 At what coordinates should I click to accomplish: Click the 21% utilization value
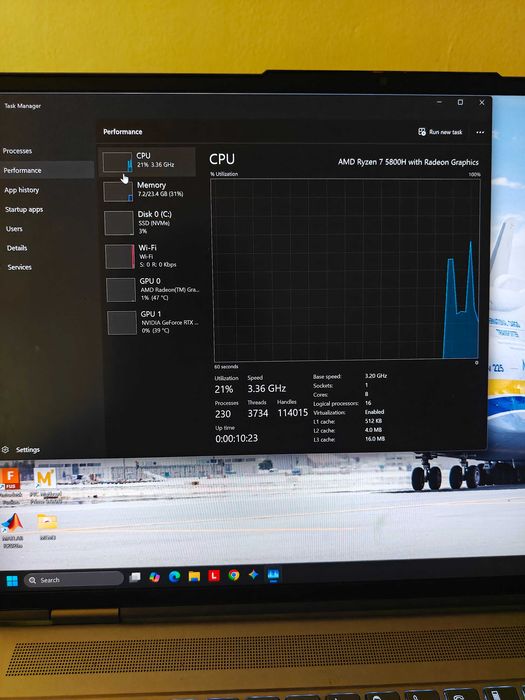click(x=224, y=389)
